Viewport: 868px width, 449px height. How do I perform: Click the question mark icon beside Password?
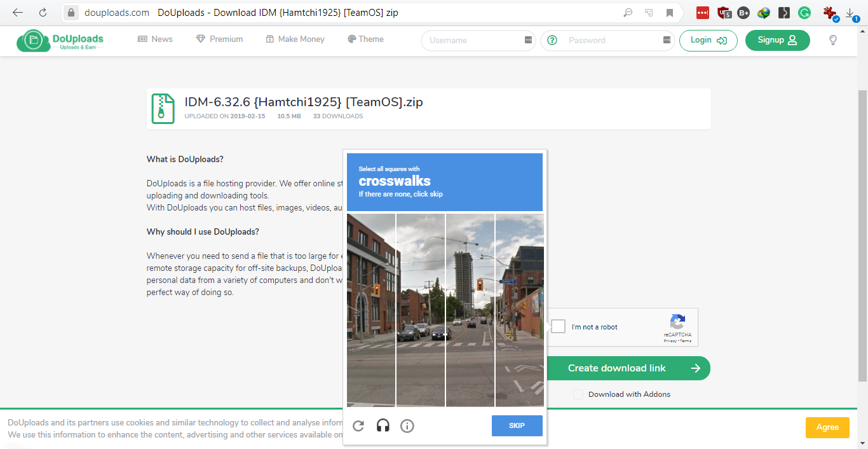pyautogui.click(x=552, y=40)
